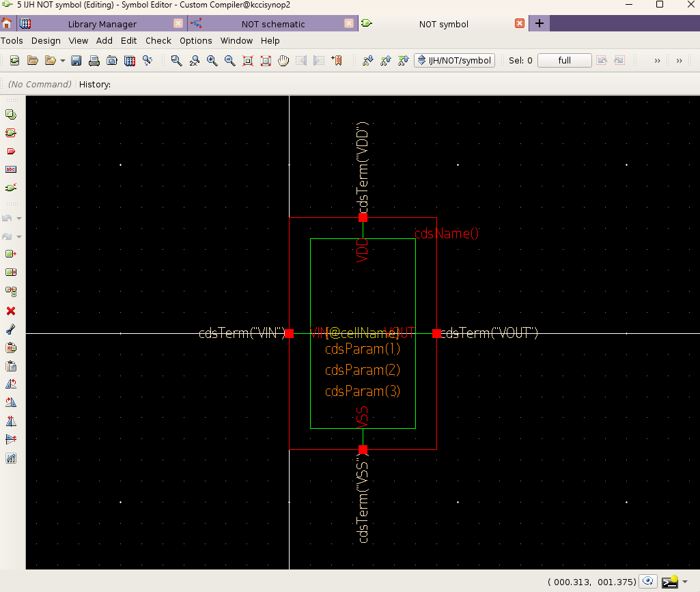This screenshot has height=592, width=700.
Task: Open the library books icon in toolbar
Action: pos(130,61)
